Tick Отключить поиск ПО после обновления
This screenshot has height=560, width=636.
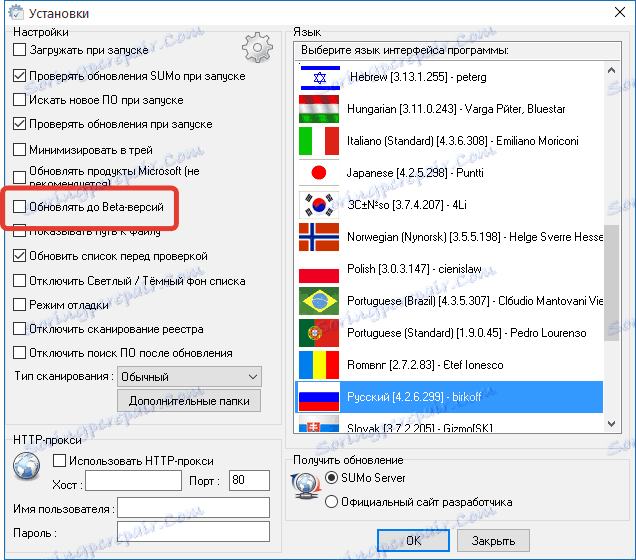[x=19, y=353]
